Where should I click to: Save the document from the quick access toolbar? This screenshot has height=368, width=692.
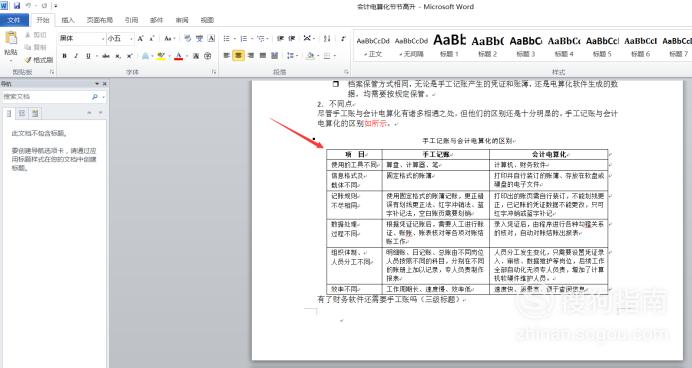tap(17, 6)
